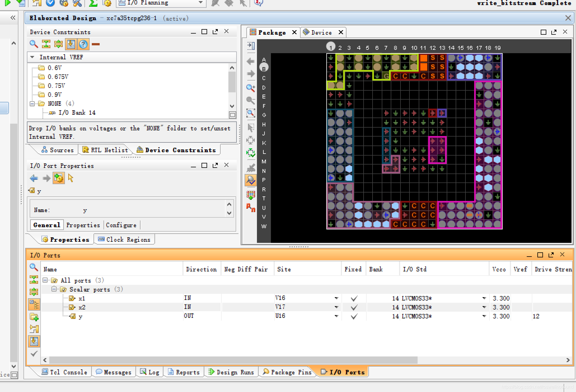Collapse the Scalar ports tree node

pos(54,289)
